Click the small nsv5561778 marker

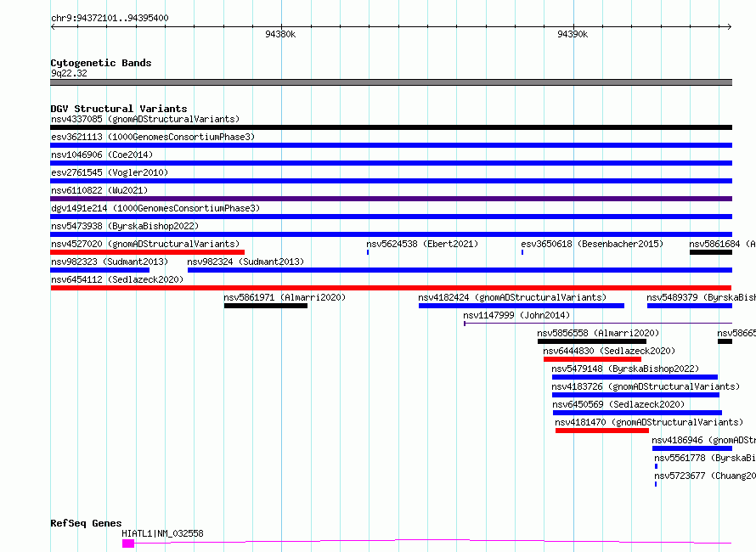click(657, 466)
